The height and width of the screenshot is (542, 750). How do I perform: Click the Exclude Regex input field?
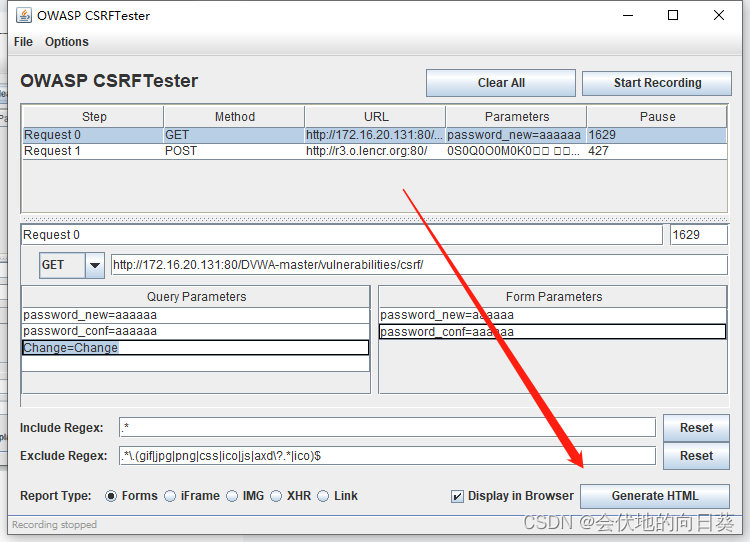[387, 456]
